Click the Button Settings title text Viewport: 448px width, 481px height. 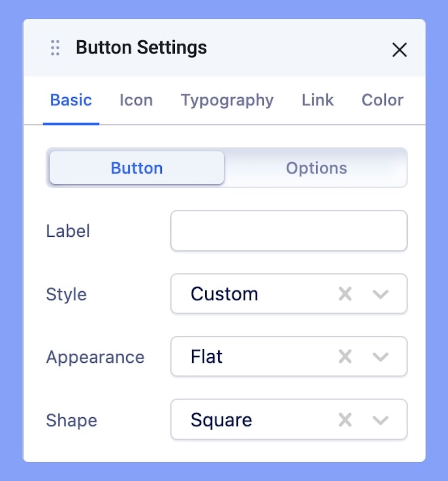pos(141,48)
